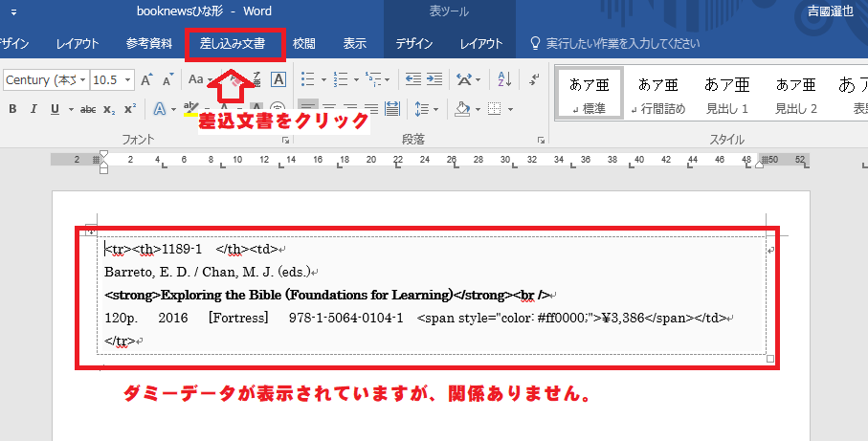
Task: Click the 実行したい作業 search box
Action: click(x=615, y=44)
